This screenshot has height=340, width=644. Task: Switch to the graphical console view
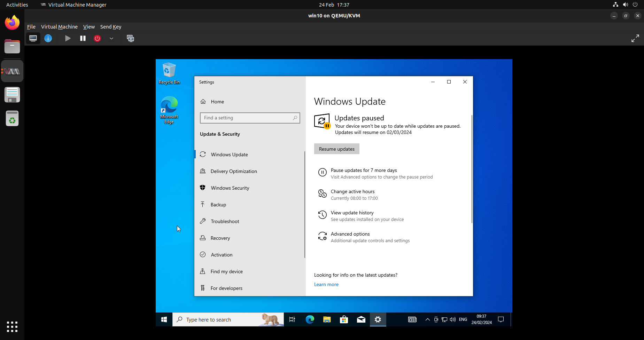(x=33, y=38)
